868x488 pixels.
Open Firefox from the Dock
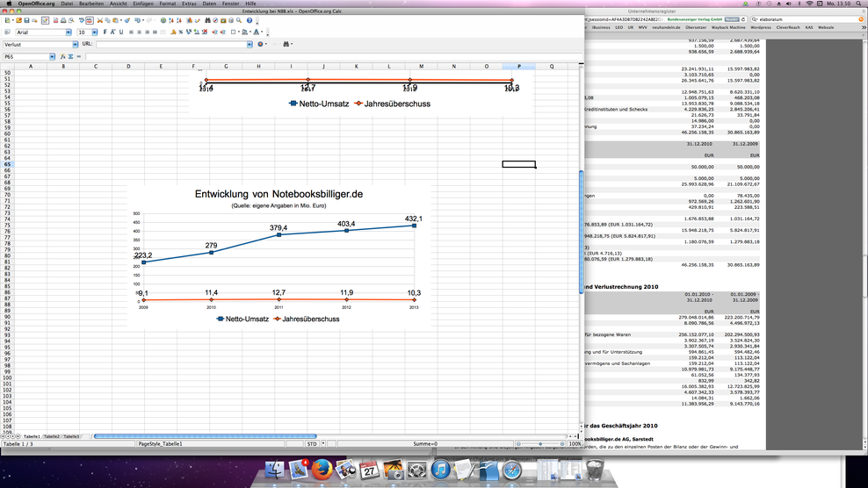tap(322, 470)
